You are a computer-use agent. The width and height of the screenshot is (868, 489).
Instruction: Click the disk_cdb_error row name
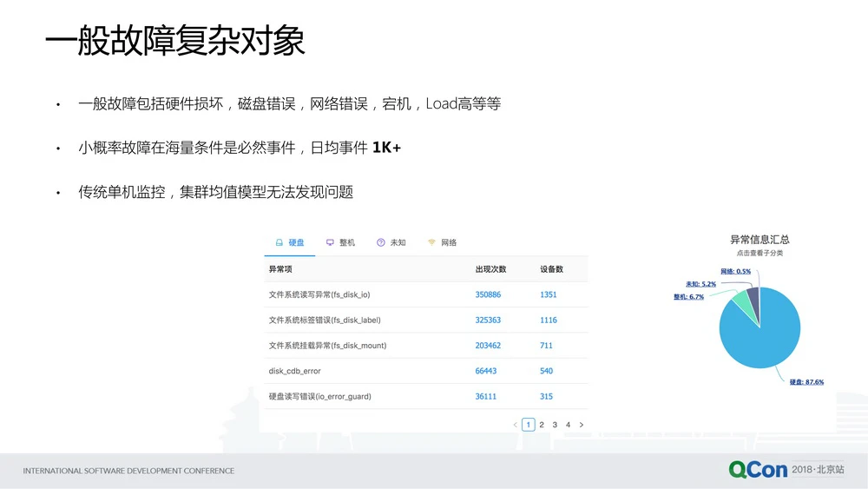coord(294,371)
